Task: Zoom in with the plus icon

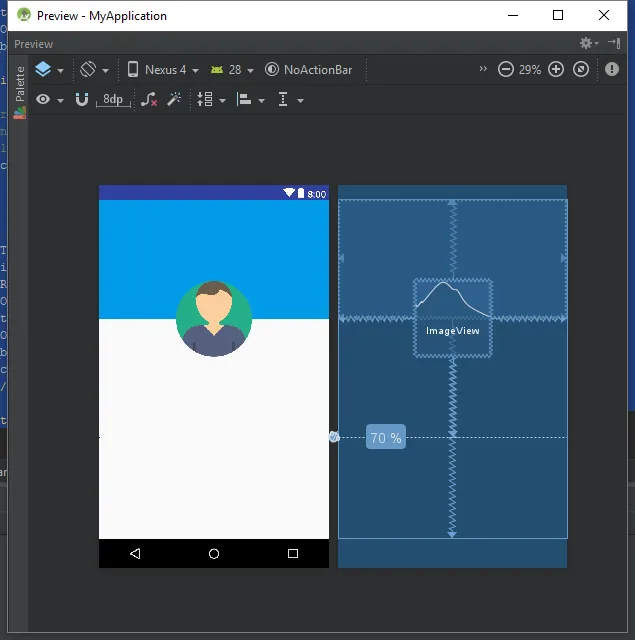Action: 556,70
